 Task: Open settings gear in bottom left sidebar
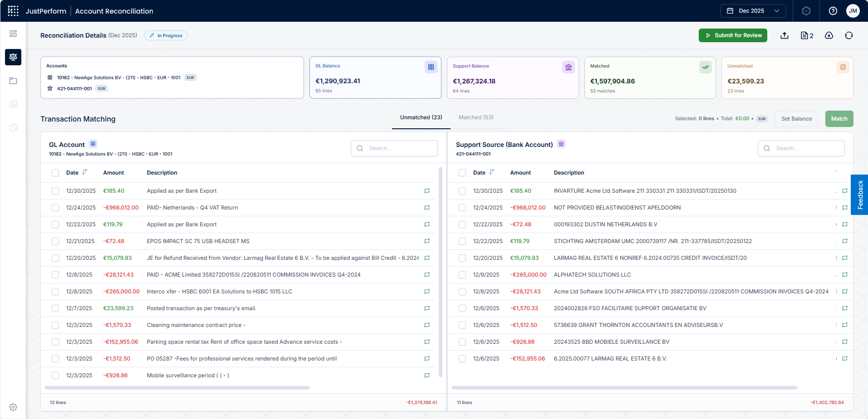click(13, 407)
